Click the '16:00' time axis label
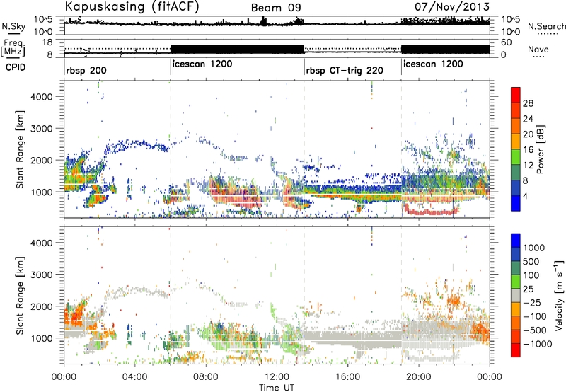The height and width of the screenshot is (392, 566). pos(347,377)
